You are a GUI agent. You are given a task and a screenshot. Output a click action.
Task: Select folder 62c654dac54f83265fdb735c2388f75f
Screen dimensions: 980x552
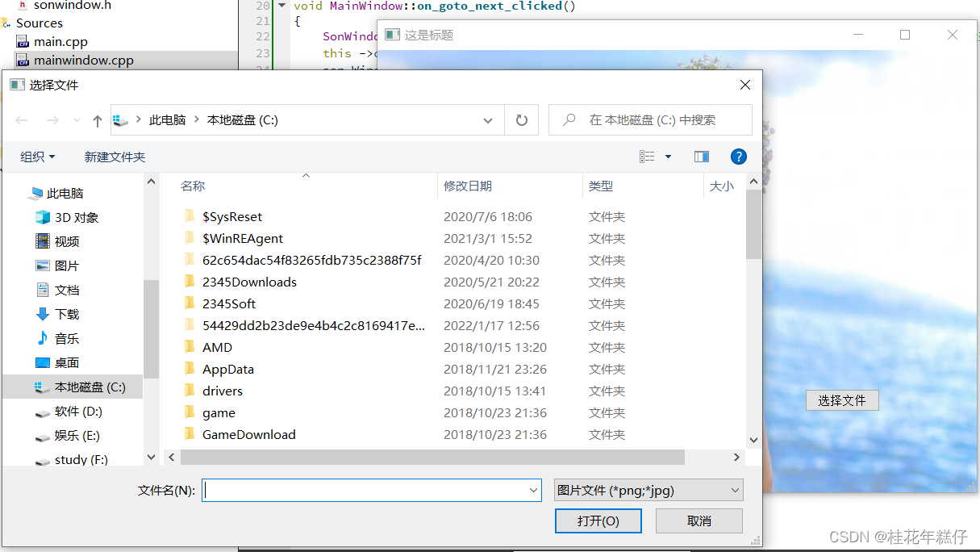tap(312, 260)
